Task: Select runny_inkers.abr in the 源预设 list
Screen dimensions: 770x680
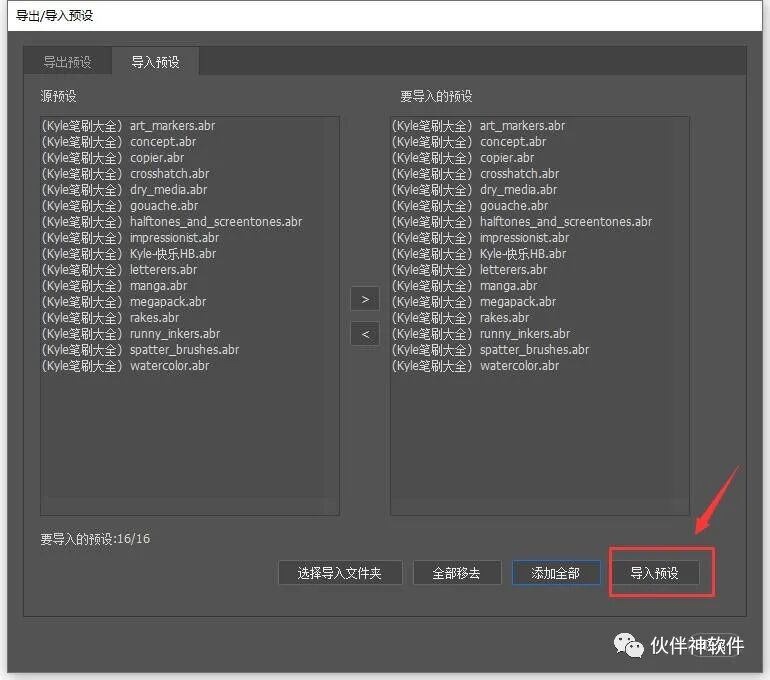Action: (x=131, y=334)
